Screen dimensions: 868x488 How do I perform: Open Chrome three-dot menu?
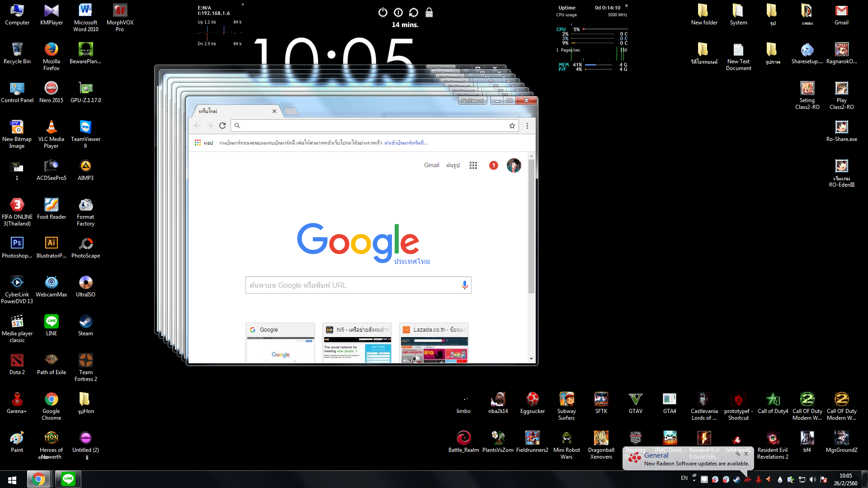click(x=527, y=126)
